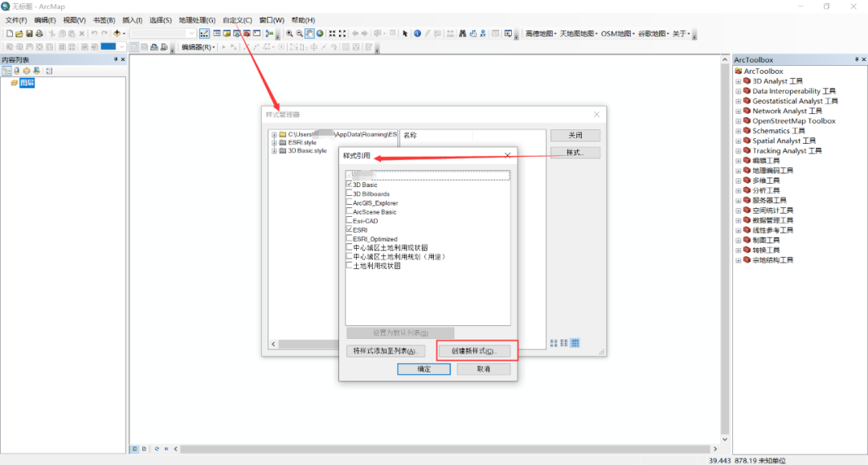Viewport: 868px width, 465px height.
Task: Open the 地理处理(G) menu
Action: click(197, 20)
